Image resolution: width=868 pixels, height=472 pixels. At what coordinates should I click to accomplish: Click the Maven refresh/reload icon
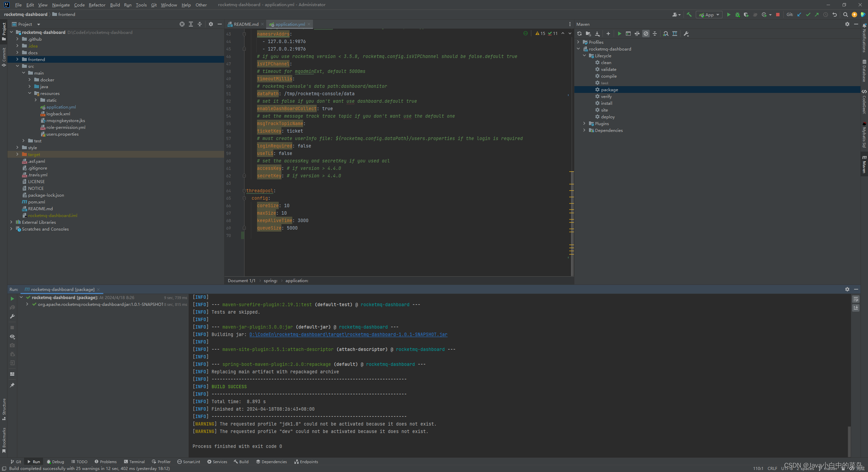pyautogui.click(x=580, y=33)
